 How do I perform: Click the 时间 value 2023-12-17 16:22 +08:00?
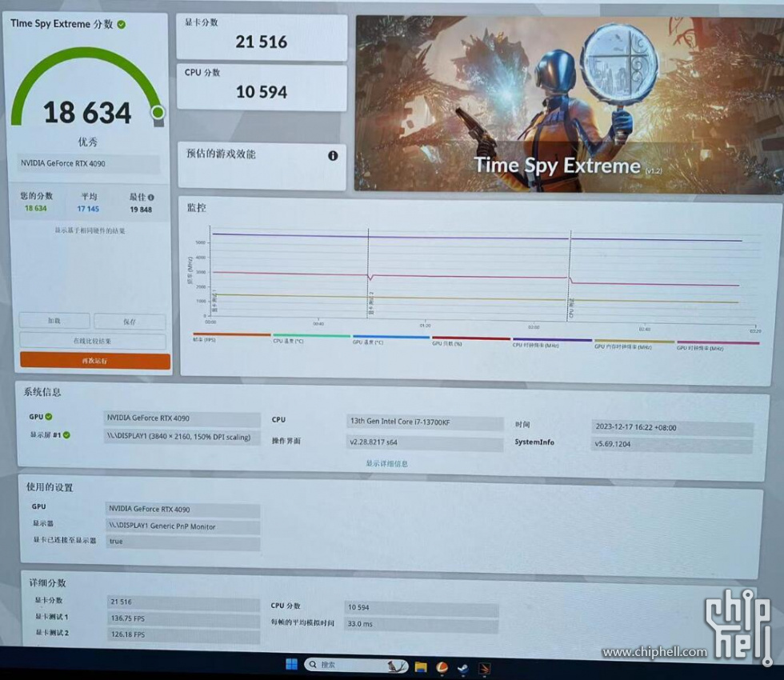672,427
